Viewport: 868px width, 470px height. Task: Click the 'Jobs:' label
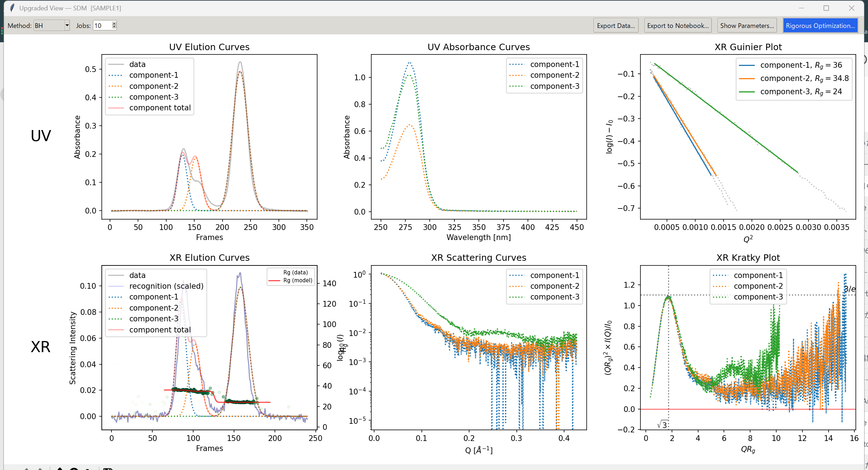click(83, 25)
